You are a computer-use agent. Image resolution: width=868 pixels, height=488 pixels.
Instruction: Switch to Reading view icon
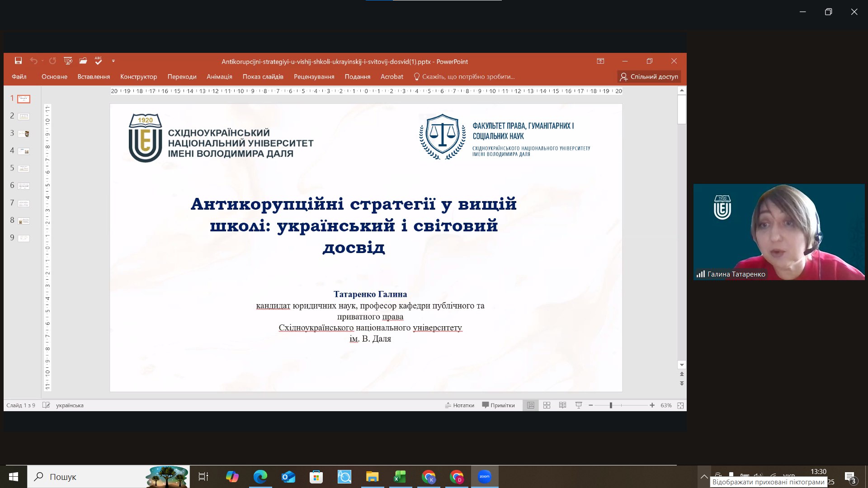(562, 405)
